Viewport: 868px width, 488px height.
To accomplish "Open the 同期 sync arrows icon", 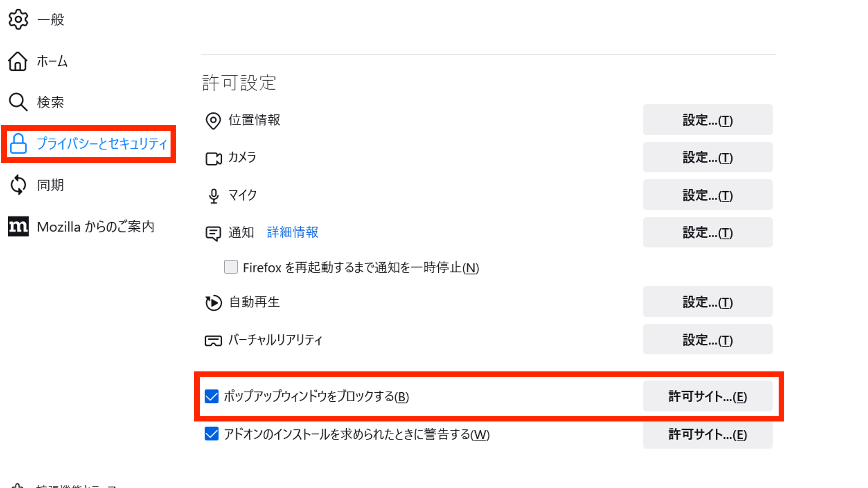I will 18,185.
